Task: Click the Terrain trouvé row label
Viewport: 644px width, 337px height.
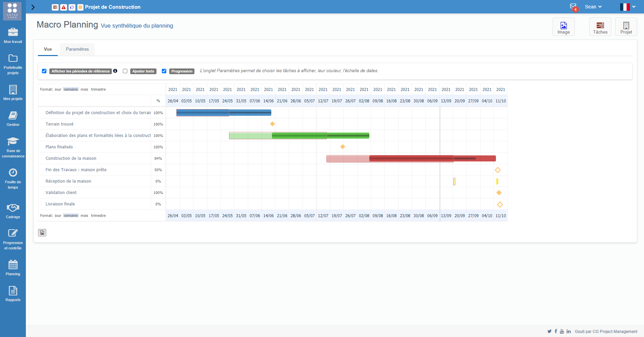Action: pos(59,124)
